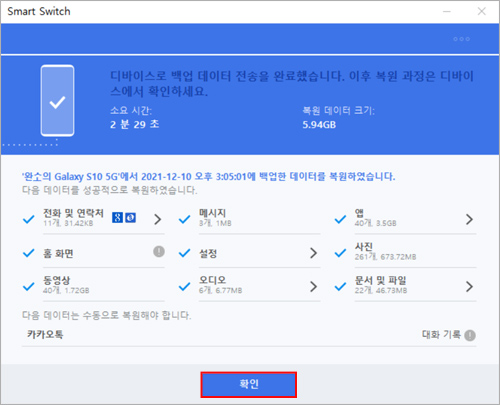Select the 앱 item label

coord(359,213)
